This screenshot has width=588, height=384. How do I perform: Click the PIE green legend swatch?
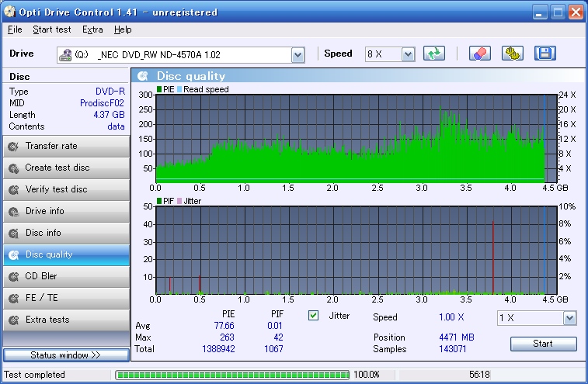(159, 89)
